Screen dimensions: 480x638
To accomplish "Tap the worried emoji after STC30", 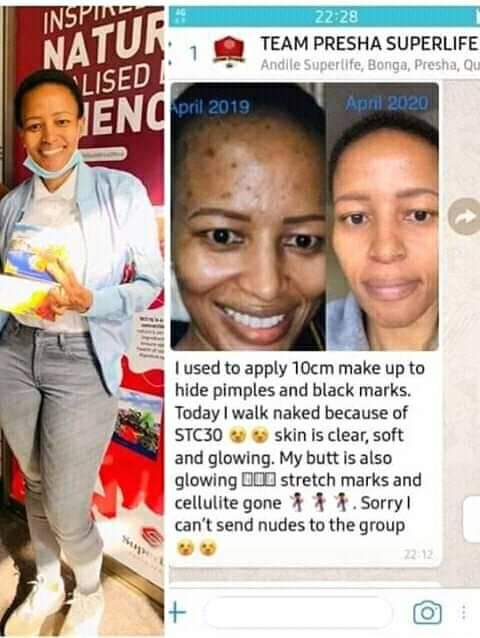I will [x=249, y=436].
